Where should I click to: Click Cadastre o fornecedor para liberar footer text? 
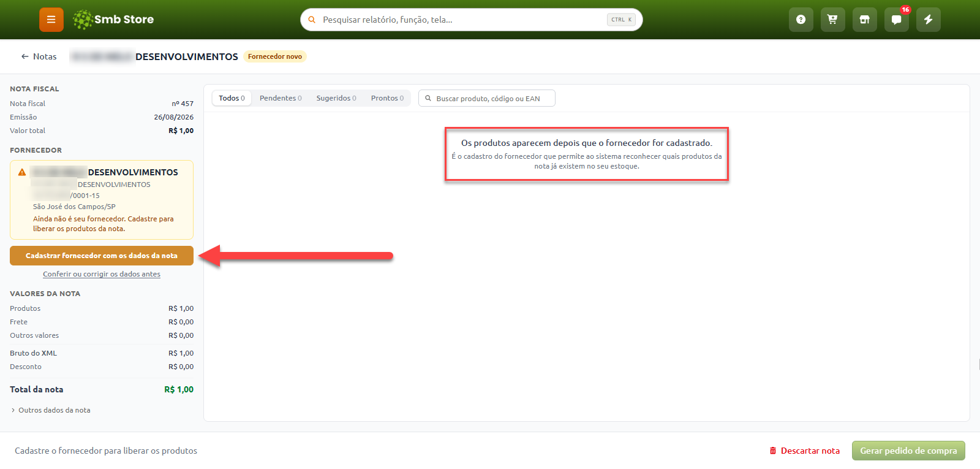click(106, 451)
